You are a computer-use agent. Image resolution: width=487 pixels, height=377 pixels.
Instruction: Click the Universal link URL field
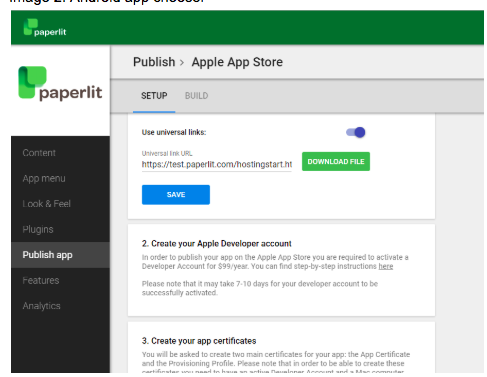pos(217,165)
